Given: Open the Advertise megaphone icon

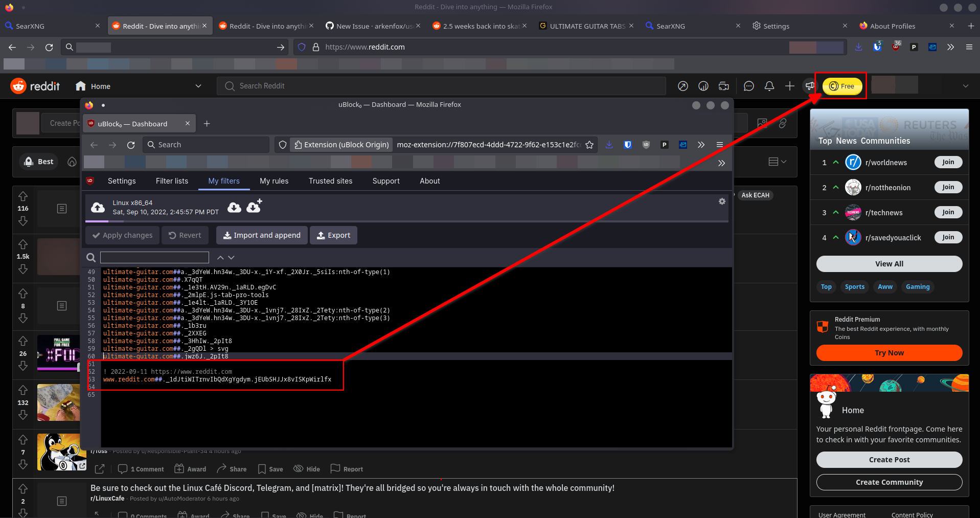Looking at the screenshot, I should click(x=810, y=86).
